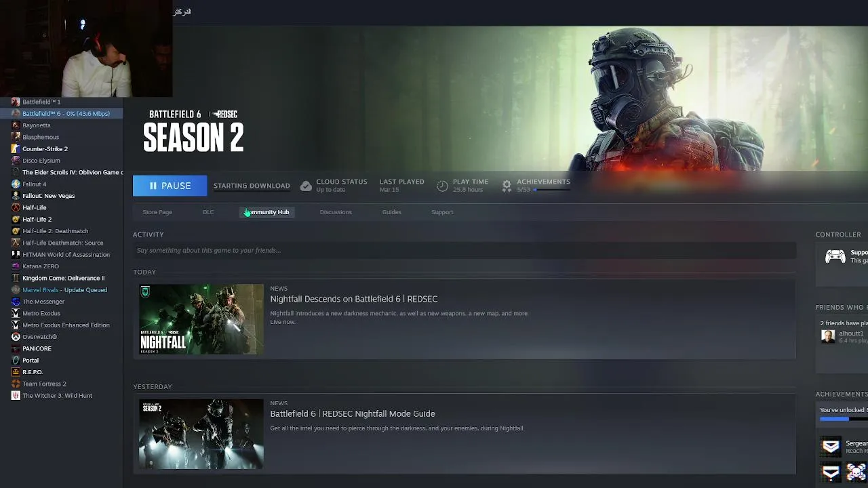Screen dimensions: 868x488
Task: Click the Bayonetta game icon in library
Action: [x=16, y=125]
